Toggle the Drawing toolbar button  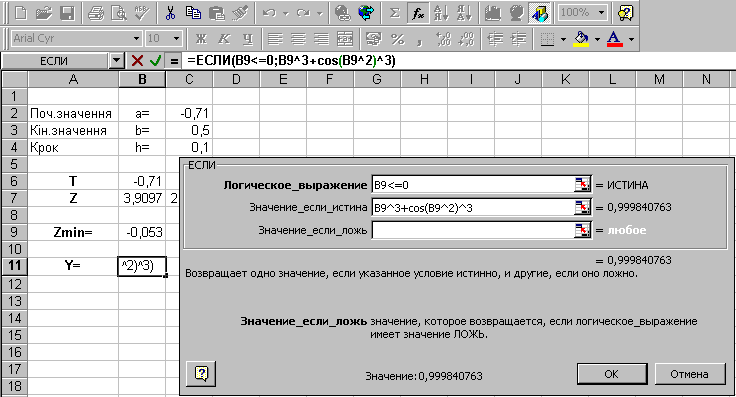[x=540, y=13]
